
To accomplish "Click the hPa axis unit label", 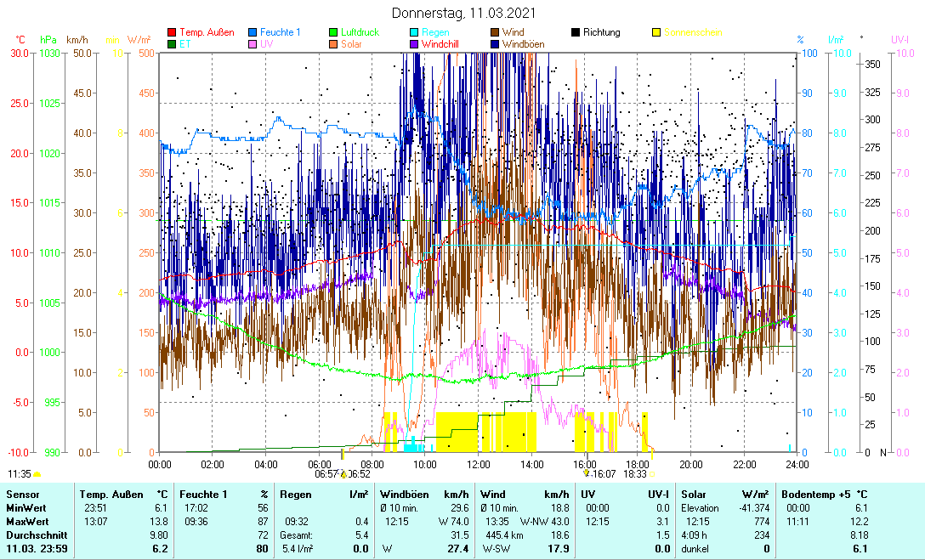I will [x=48, y=40].
